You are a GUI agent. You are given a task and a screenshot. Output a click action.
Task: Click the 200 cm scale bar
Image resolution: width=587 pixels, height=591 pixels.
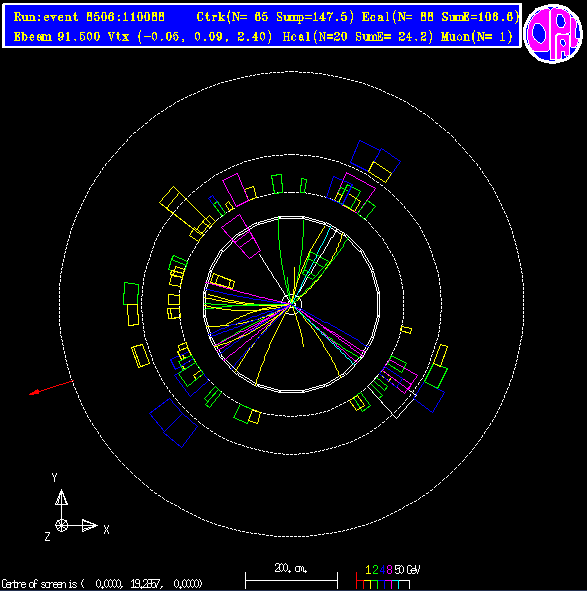pos(291,580)
